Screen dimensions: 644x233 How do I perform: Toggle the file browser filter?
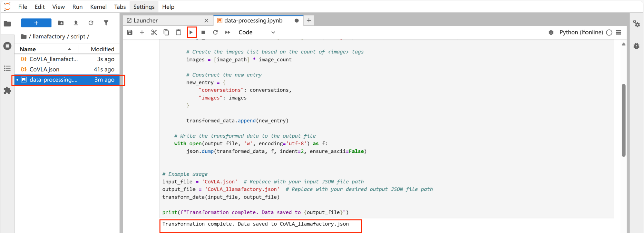pyautogui.click(x=106, y=23)
